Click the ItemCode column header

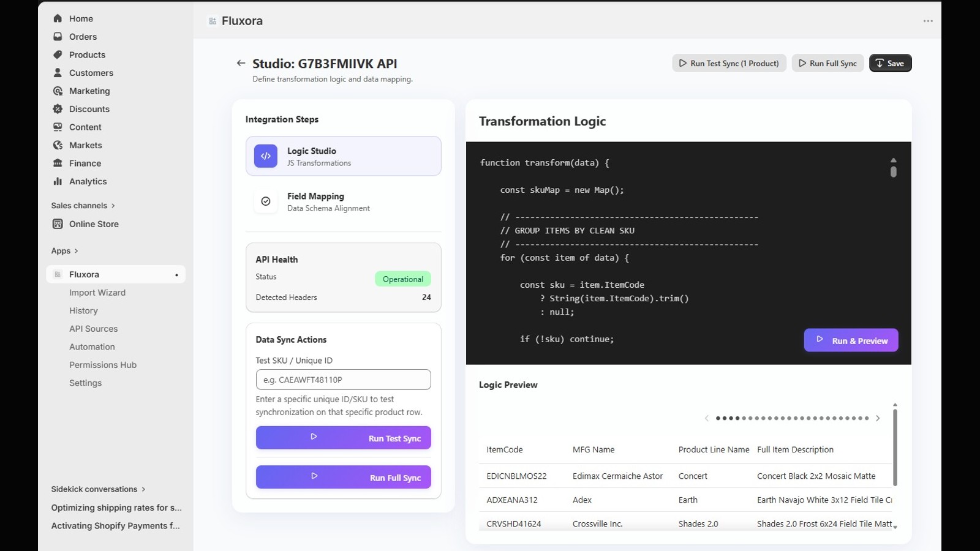pos(505,449)
